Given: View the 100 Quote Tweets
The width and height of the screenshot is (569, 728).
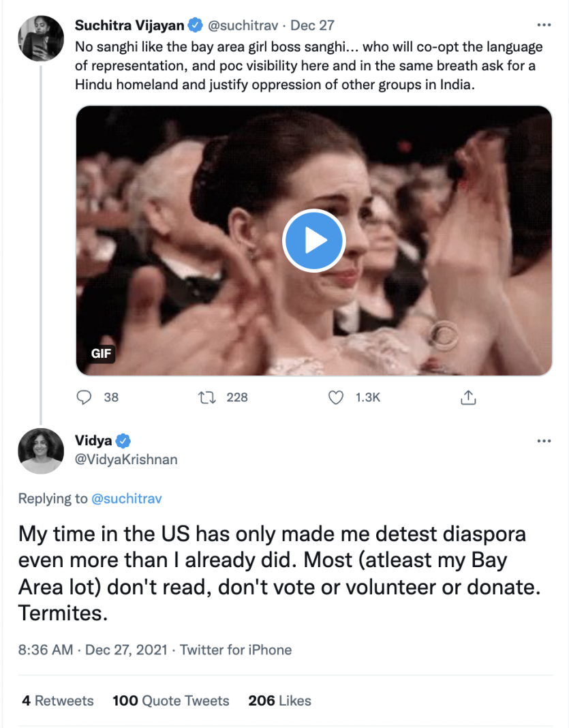Looking at the screenshot, I should (171, 701).
